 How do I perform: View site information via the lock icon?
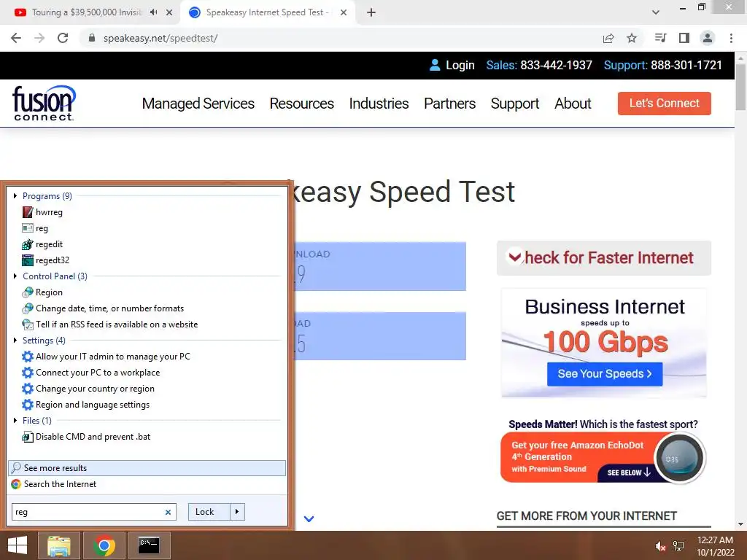pos(92,38)
